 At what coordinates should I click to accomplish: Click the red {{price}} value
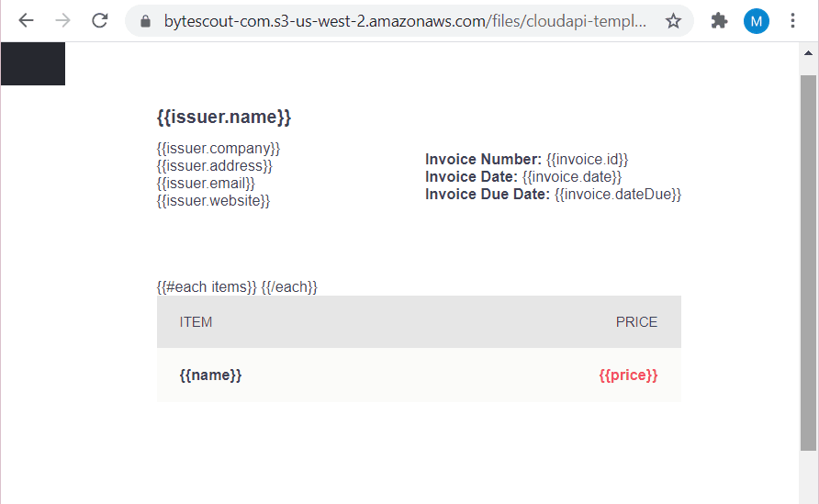click(x=628, y=375)
